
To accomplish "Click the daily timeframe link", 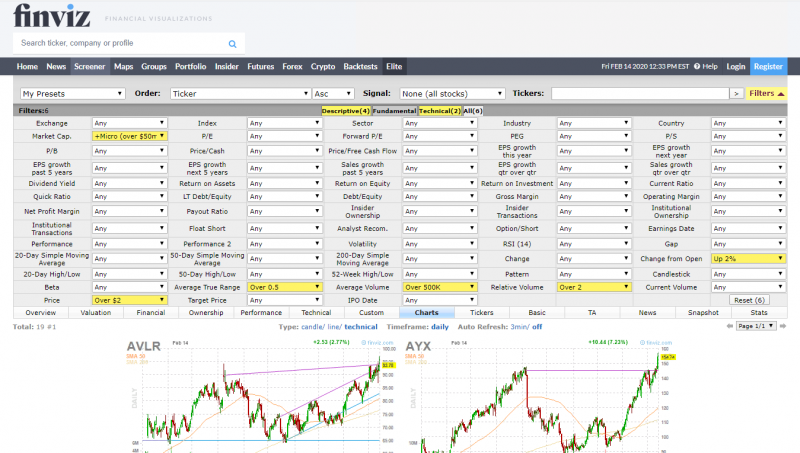I will [x=440, y=327].
